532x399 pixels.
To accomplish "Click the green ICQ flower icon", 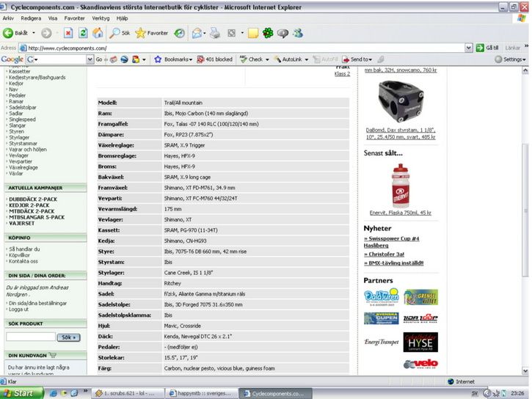I will 268,33.
